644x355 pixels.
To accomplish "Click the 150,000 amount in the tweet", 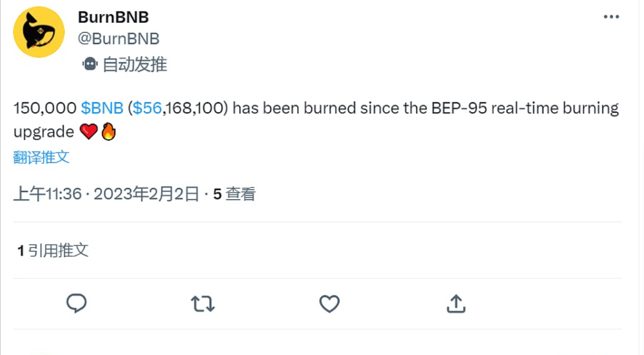I will [x=45, y=108].
